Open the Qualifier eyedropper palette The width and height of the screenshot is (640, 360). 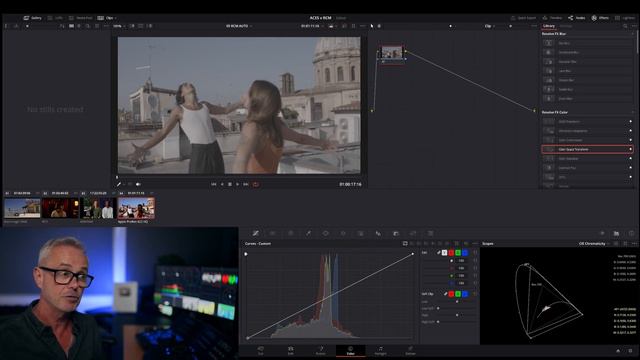309,233
